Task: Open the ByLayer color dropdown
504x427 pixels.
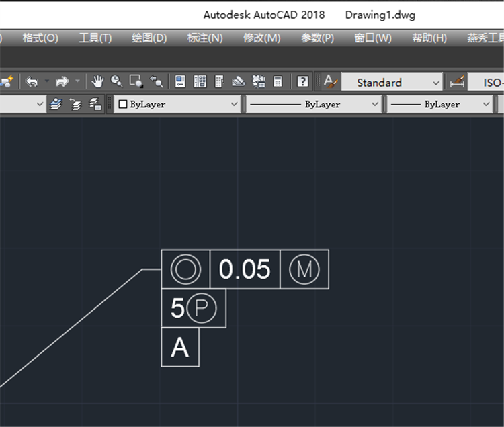Action: click(177, 104)
